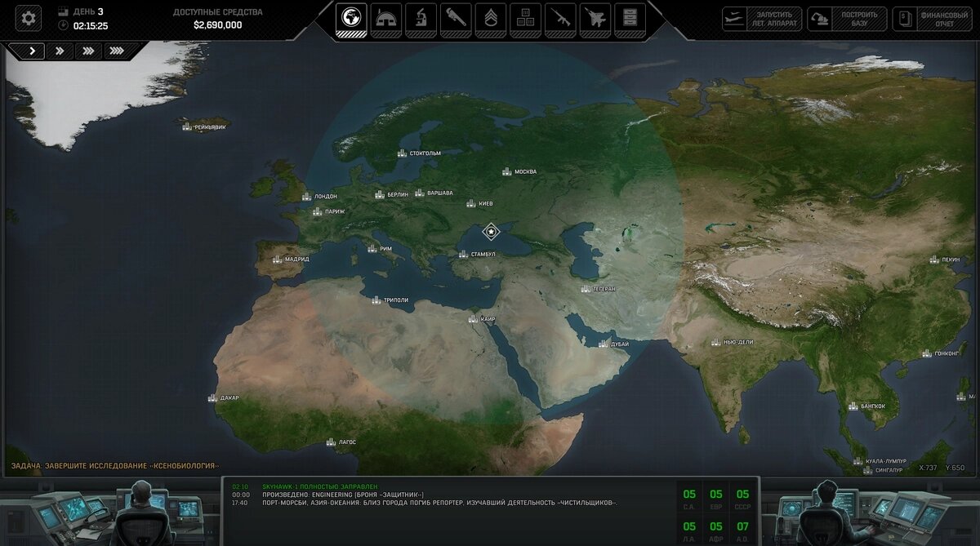Click the Варшава city icon
This screenshot has height=546, width=980.
[x=420, y=193]
